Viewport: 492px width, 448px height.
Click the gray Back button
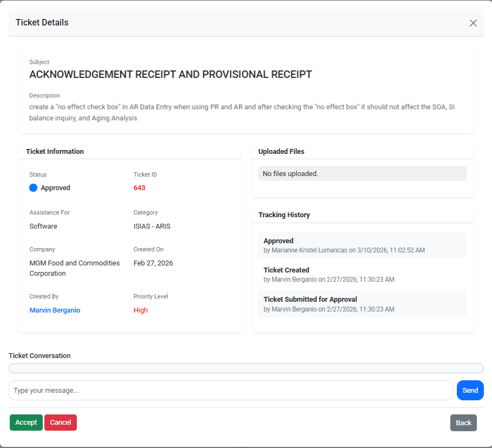(463, 423)
